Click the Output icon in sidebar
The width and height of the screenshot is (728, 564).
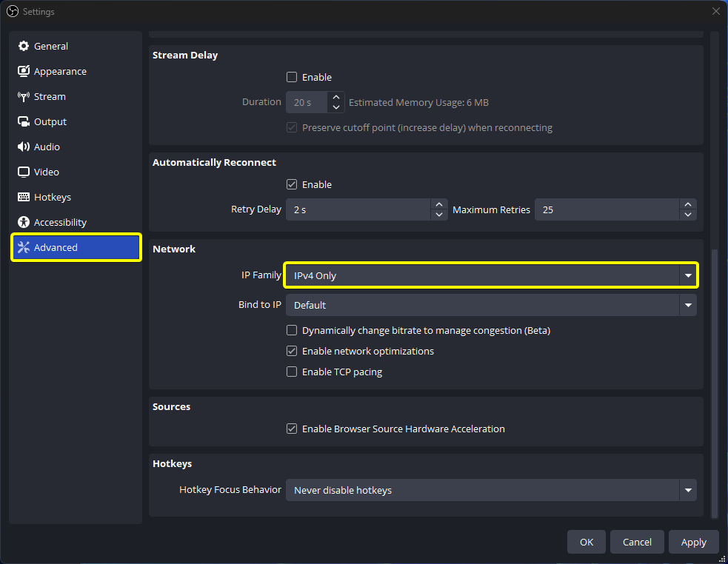click(23, 121)
